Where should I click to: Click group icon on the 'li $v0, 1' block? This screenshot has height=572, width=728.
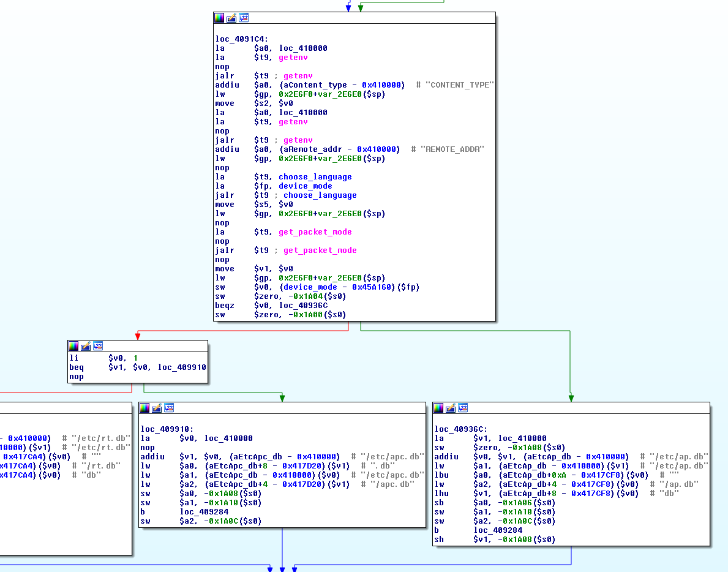tap(97, 346)
